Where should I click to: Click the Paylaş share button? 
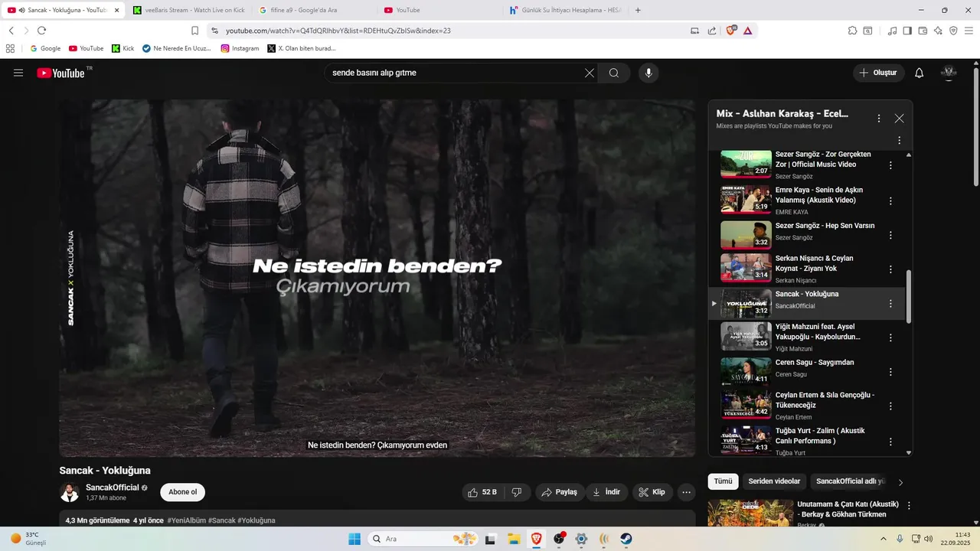(560, 492)
